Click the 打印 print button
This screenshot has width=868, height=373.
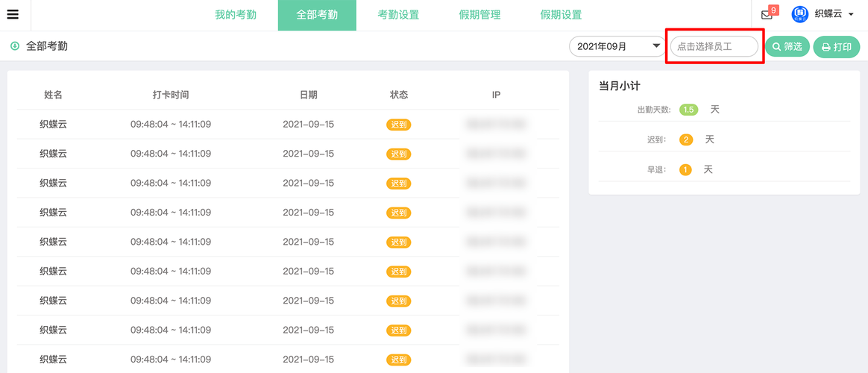click(837, 47)
